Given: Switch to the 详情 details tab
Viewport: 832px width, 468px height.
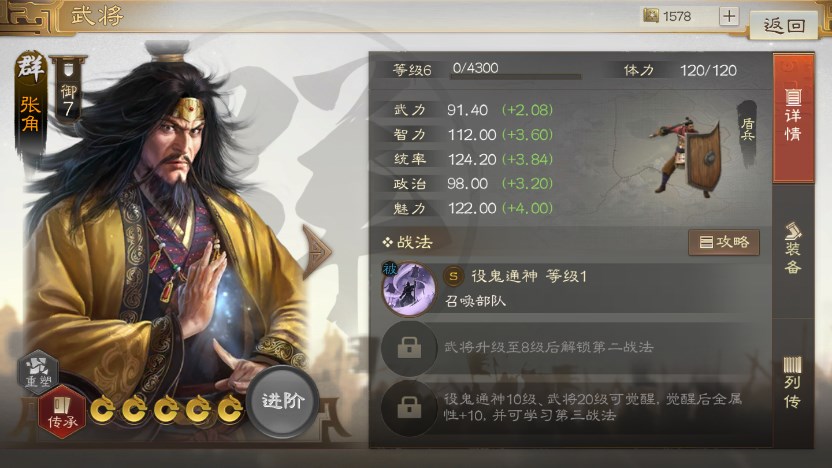Looking at the screenshot, I should [x=793, y=118].
